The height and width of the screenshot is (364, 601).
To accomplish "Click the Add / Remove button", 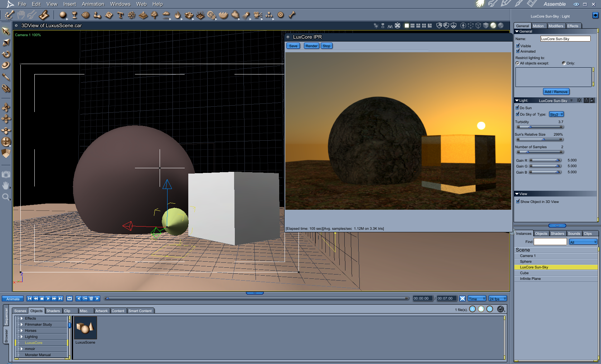I will 556,92.
